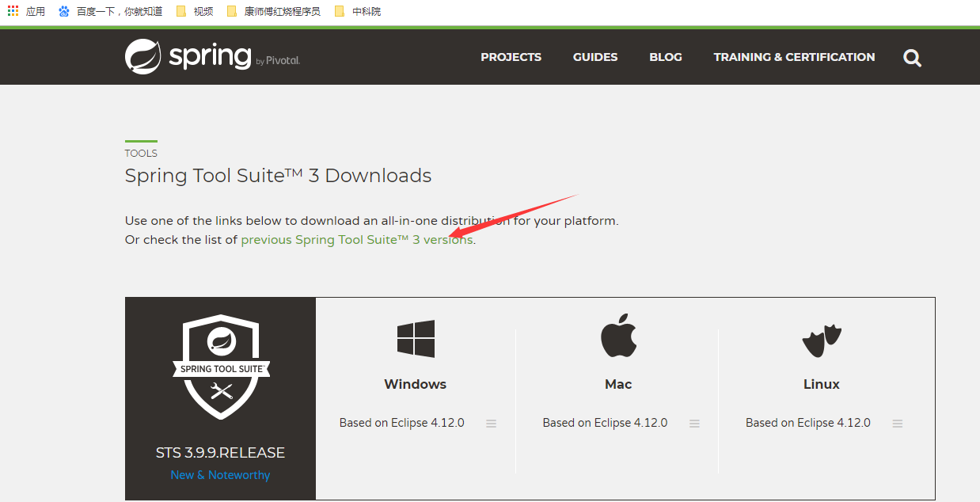Viewport: 980px width, 502px height.
Task: Open the 中科院 bookmark folder
Action: [358, 11]
